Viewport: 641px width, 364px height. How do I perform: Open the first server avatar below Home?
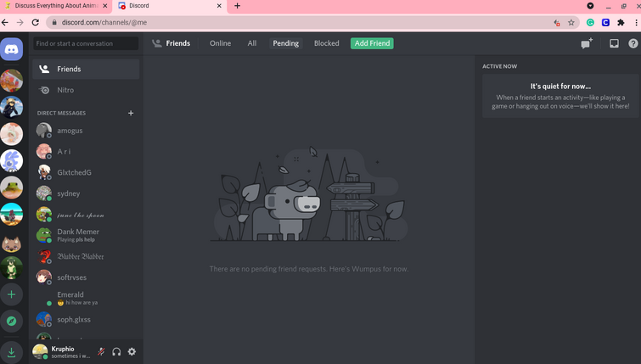[x=11, y=81]
